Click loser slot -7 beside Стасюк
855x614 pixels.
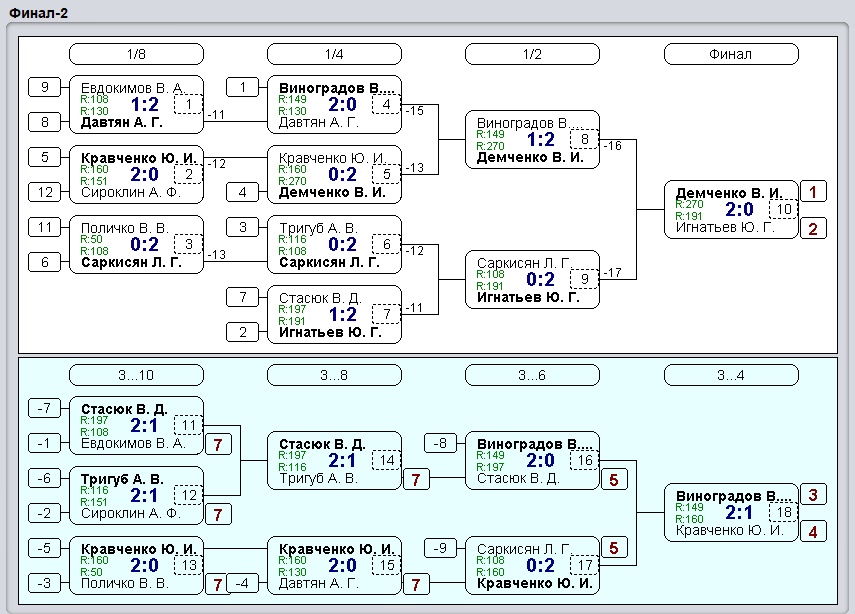[x=44, y=408]
